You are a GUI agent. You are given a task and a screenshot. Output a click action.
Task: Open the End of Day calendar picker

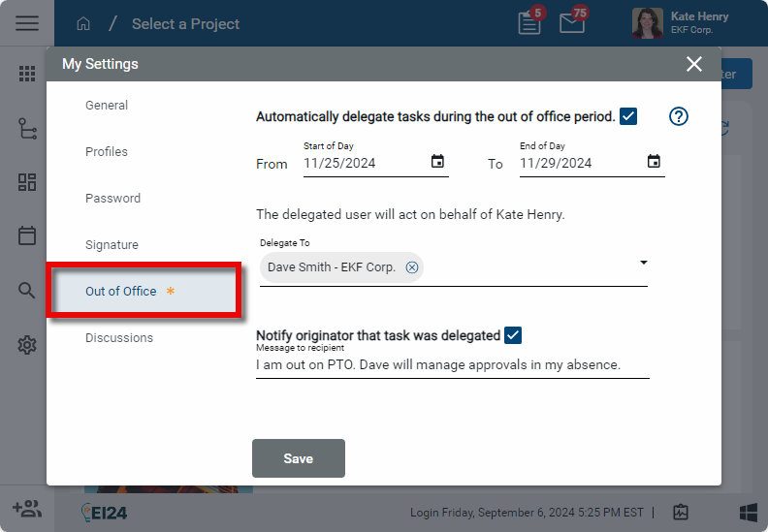654,162
